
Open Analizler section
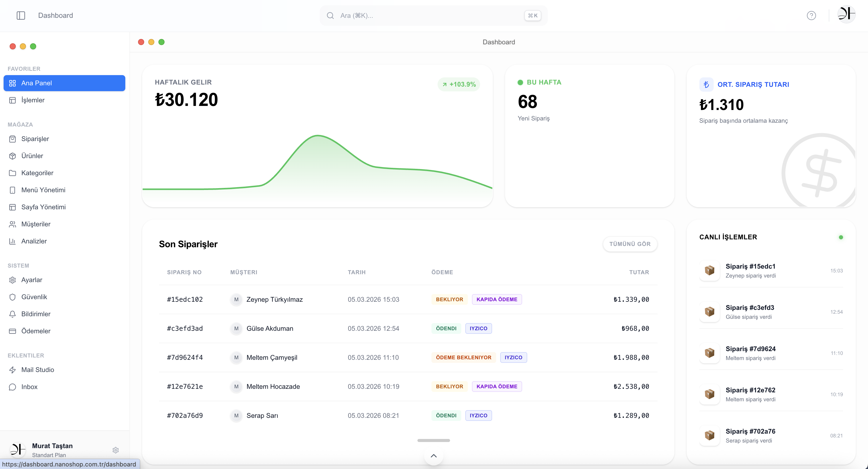point(64,241)
